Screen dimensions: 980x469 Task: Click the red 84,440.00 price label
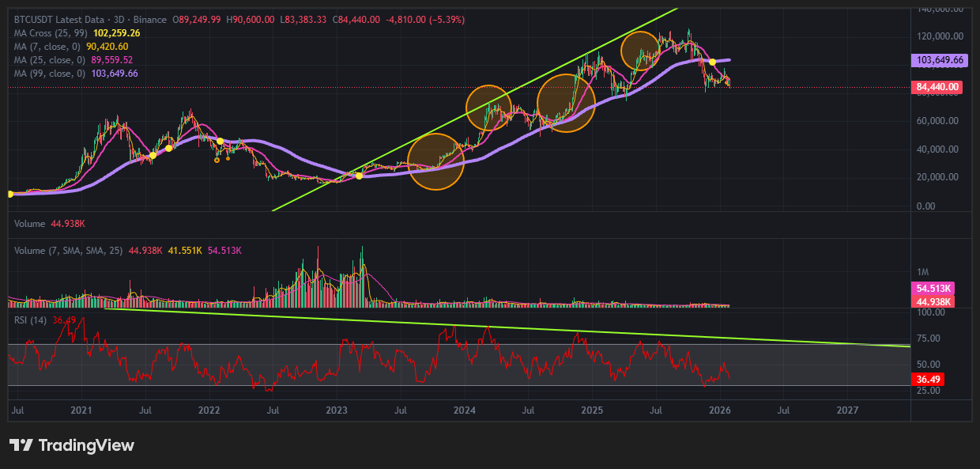(x=937, y=87)
